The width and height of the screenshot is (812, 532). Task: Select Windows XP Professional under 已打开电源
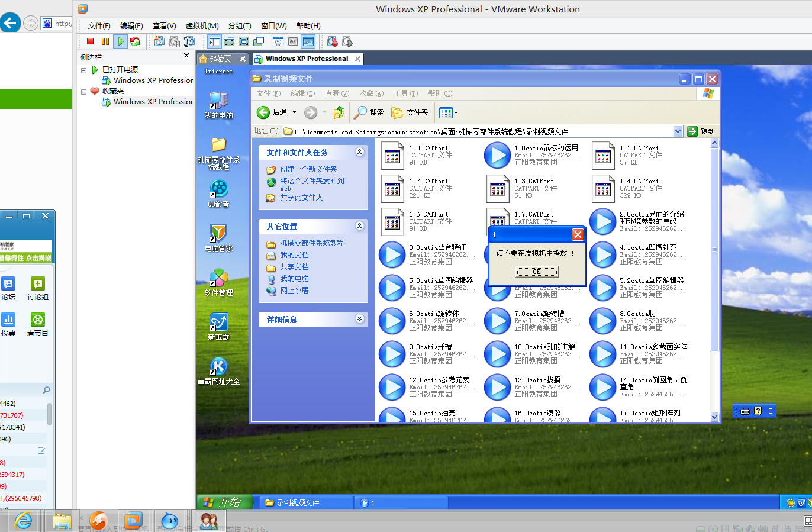(148, 80)
